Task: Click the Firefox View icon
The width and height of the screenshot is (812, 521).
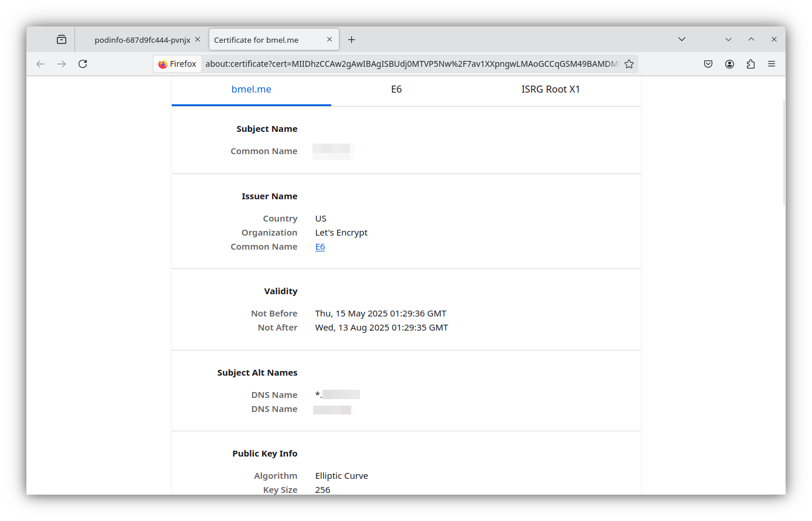Action: pyautogui.click(x=62, y=40)
